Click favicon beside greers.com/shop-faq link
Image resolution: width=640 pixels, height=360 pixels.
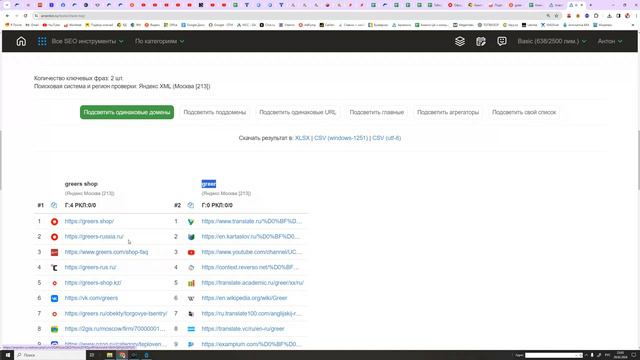coord(54,252)
